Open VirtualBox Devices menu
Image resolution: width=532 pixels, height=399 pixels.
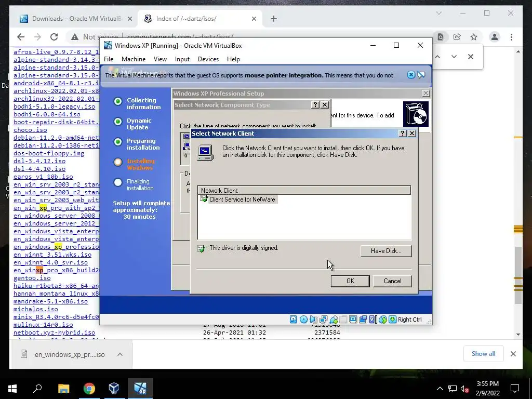click(x=208, y=59)
